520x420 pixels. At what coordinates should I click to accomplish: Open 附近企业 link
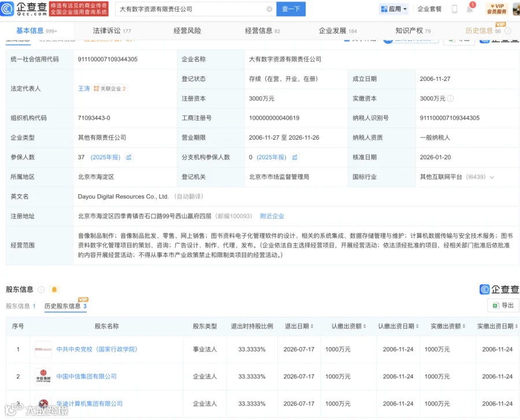point(272,216)
